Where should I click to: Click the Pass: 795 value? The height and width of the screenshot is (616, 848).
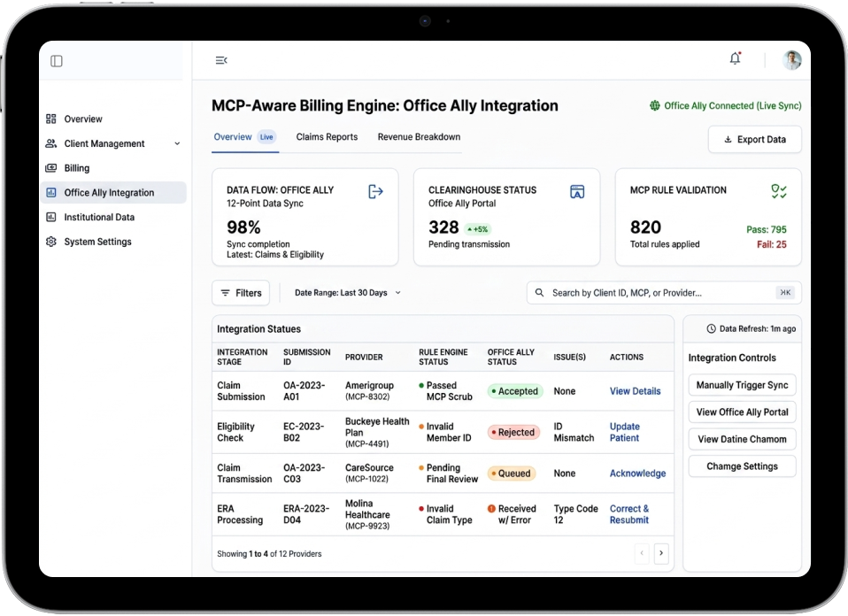tap(767, 229)
